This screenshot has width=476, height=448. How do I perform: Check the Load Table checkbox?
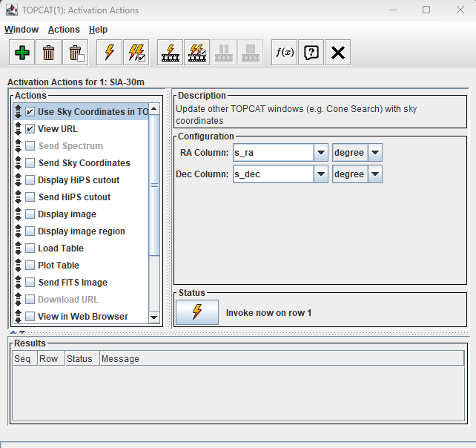30,248
